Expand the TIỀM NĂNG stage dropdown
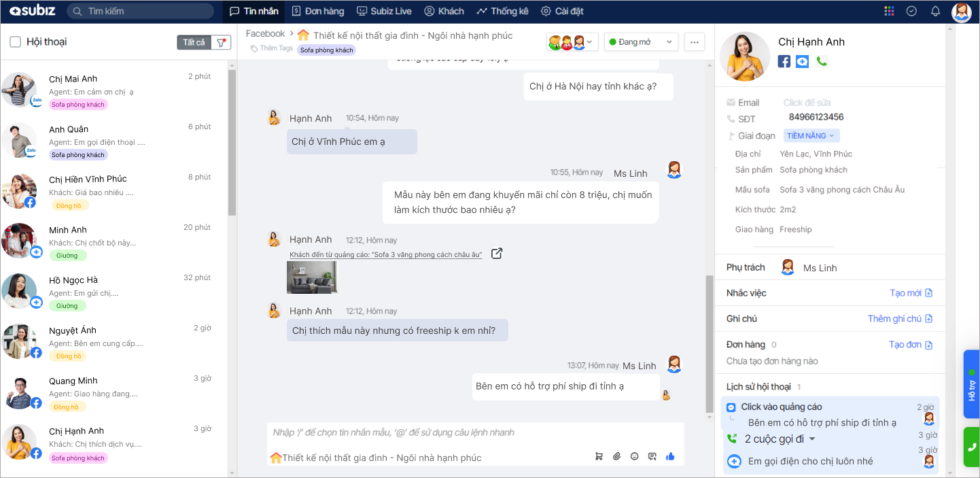Image resolution: width=980 pixels, height=478 pixels. [811, 136]
